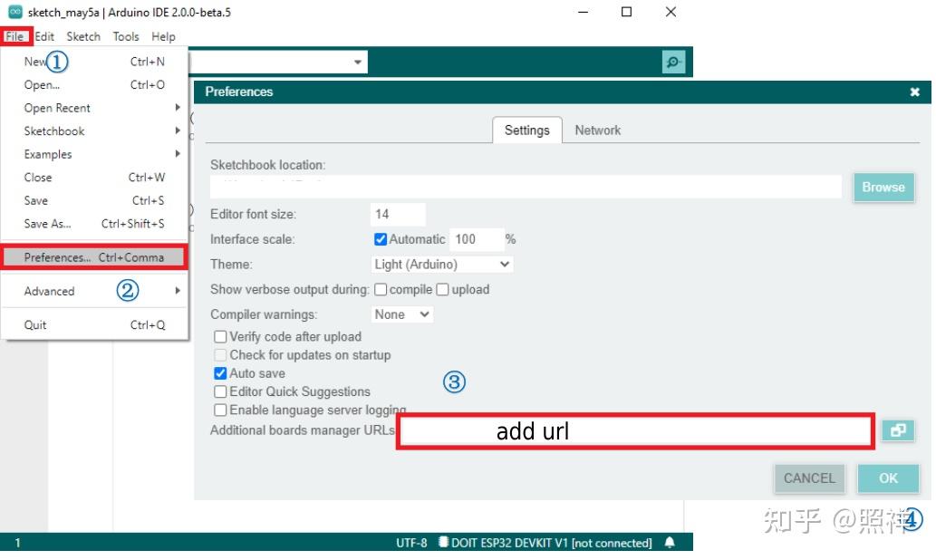This screenshot has height=560, width=936.
Task: Choose Close from File menu
Action: 94,178
